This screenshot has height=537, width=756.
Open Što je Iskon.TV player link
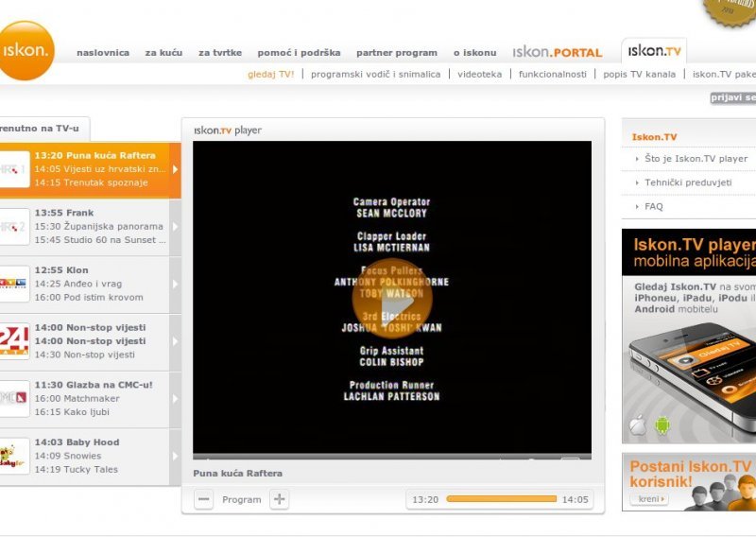pyautogui.click(x=696, y=159)
